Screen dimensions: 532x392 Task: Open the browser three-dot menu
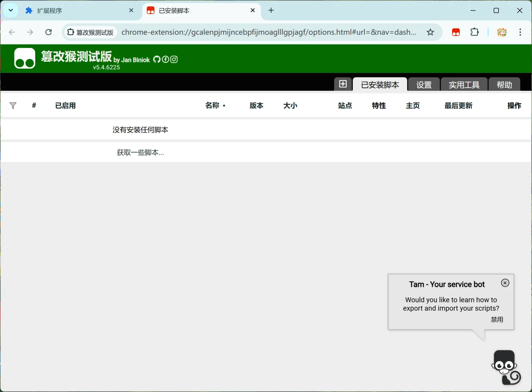520,32
